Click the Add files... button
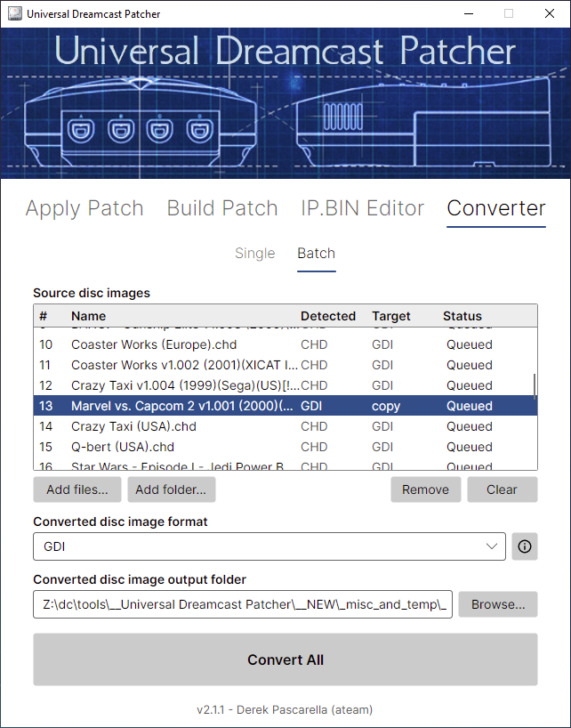571x728 pixels. point(77,489)
